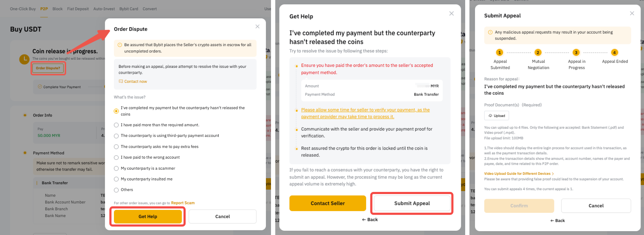Select 'I have paid to the wrong account'
Image resolution: width=644 pixels, height=235 pixels.
tap(116, 157)
